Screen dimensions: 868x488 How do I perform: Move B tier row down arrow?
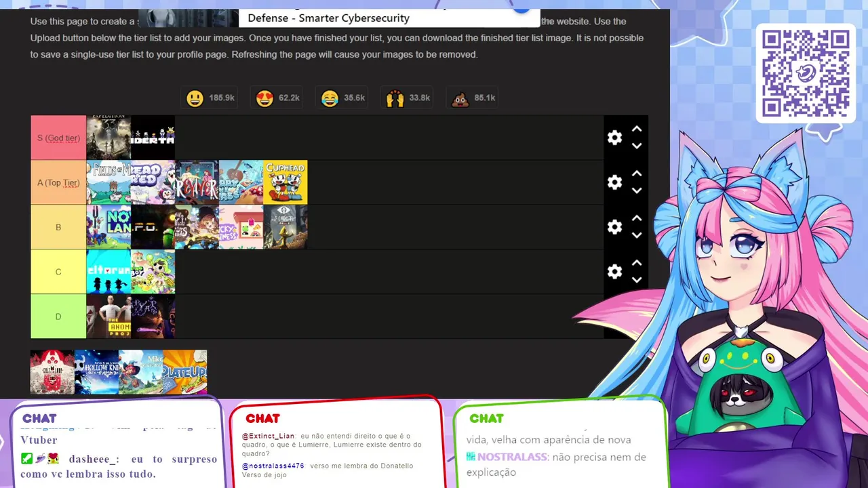[x=637, y=235]
